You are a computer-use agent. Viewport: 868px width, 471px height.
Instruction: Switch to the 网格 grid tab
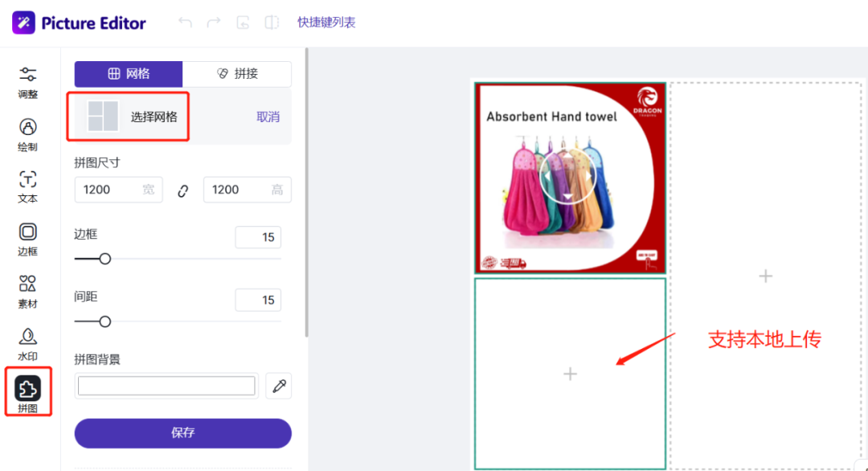(x=129, y=74)
